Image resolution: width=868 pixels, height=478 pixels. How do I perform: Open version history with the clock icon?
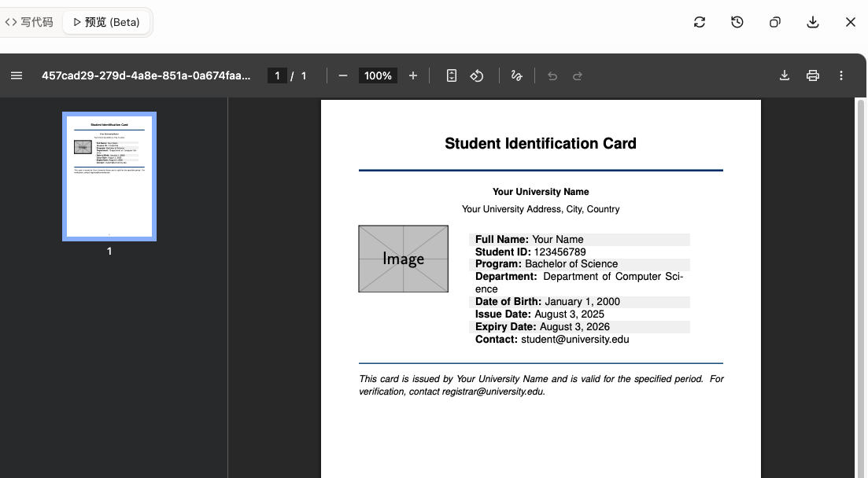point(737,22)
